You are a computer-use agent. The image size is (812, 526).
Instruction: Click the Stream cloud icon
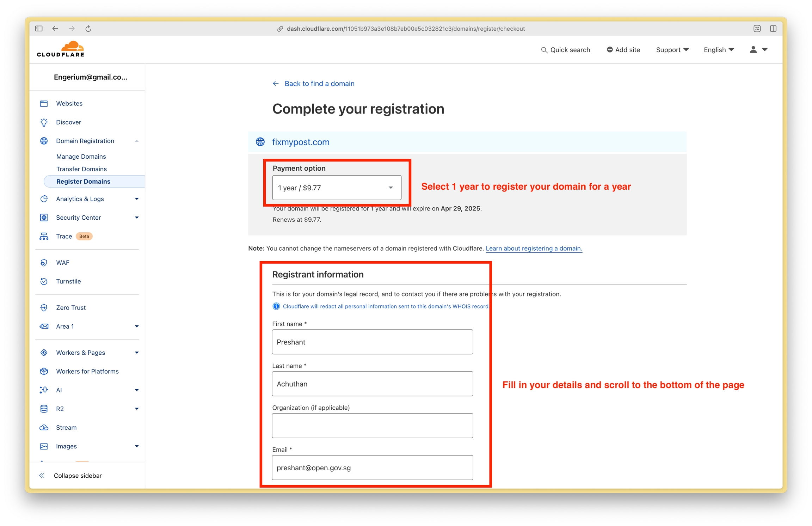[x=44, y=427]
